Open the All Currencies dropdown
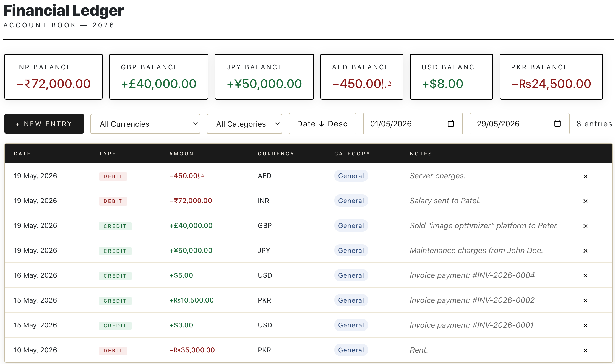 (145, 124)
